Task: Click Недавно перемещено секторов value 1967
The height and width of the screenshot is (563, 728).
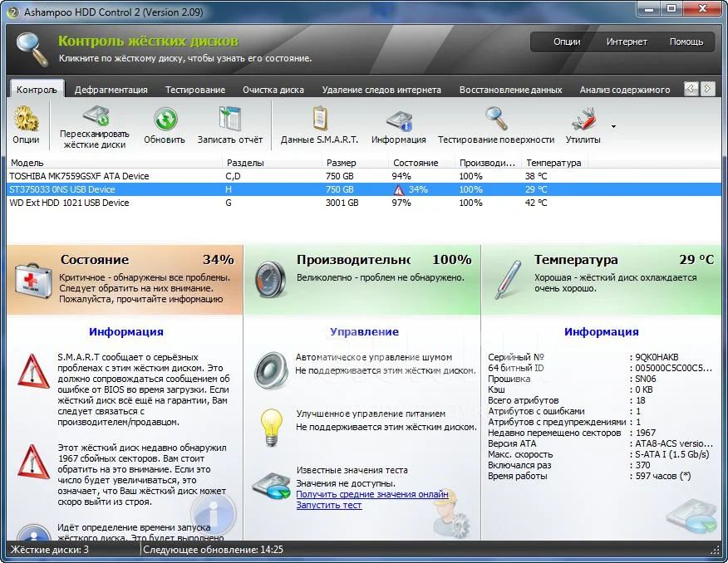Action: [x=646, y=433]
